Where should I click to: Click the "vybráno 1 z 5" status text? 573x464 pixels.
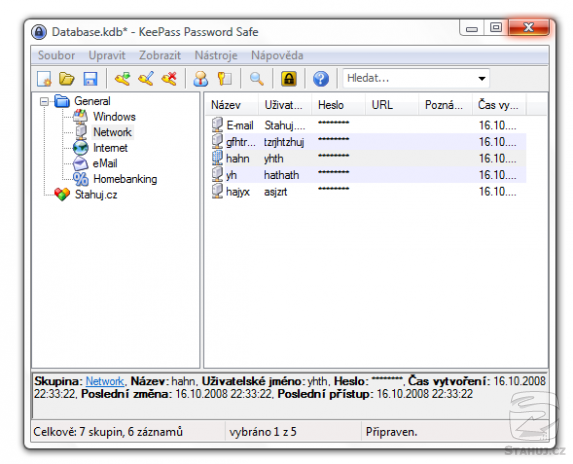pos(263,432)
